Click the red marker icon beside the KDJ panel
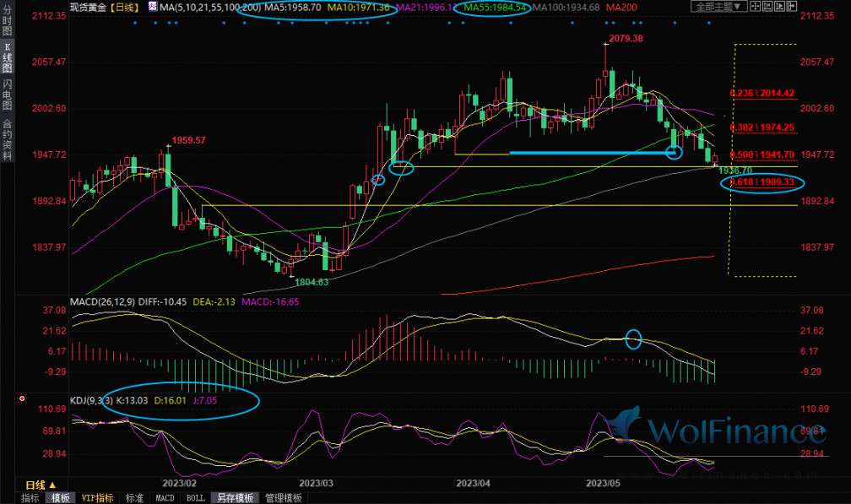Viewport: 851px width, 504px height. click(22, 398)
